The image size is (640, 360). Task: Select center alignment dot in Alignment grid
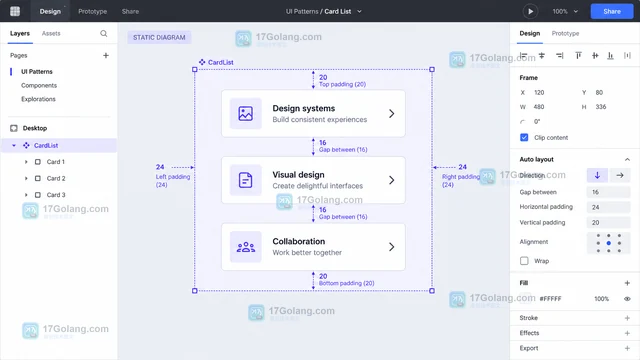[609, 243]
